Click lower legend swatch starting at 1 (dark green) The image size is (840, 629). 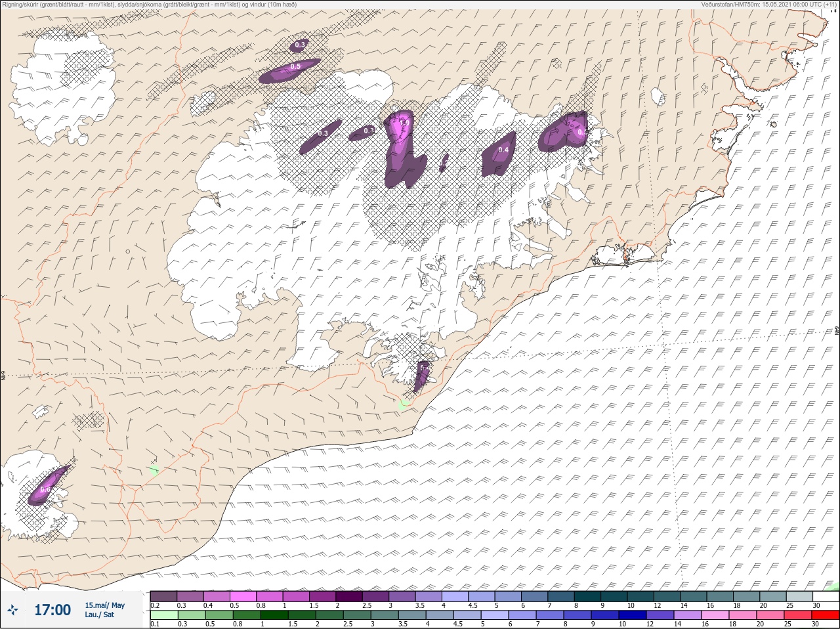coord(274,615)
